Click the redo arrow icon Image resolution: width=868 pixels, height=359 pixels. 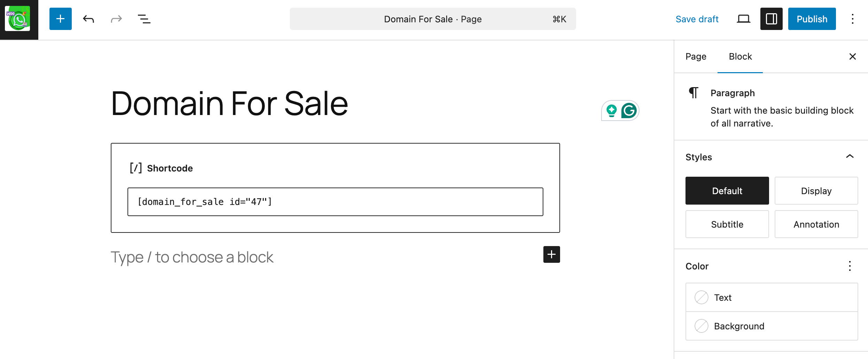tap(116, 19)
